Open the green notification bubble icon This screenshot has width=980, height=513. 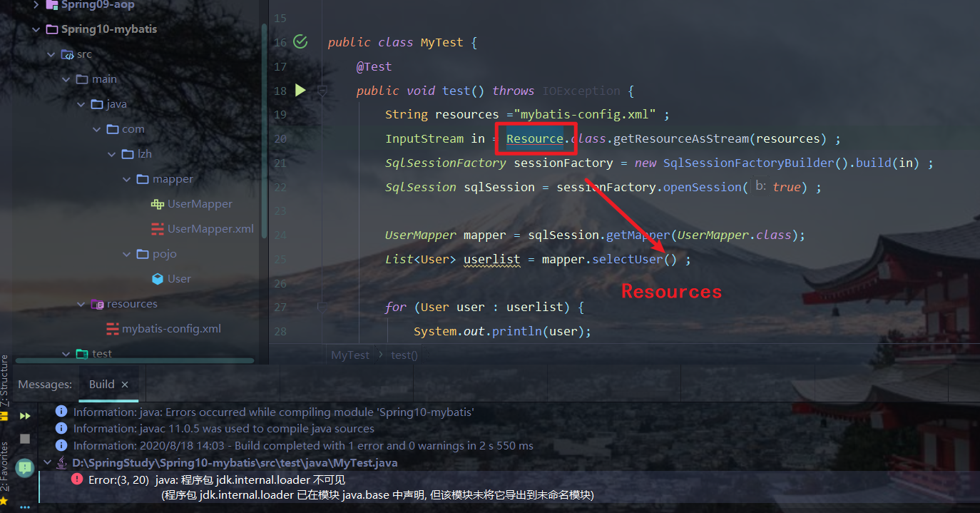[25, 467]
